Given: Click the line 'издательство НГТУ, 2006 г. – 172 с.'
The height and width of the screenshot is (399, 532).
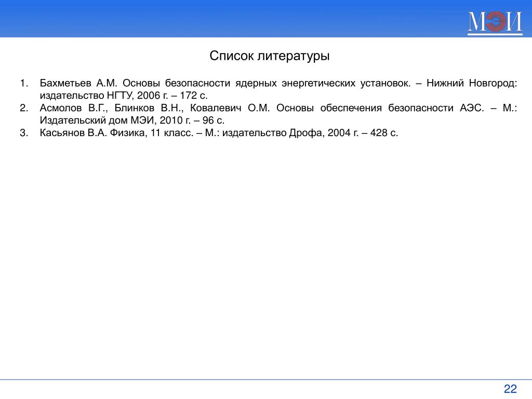Looking at the screenshot, I should 124,96.
